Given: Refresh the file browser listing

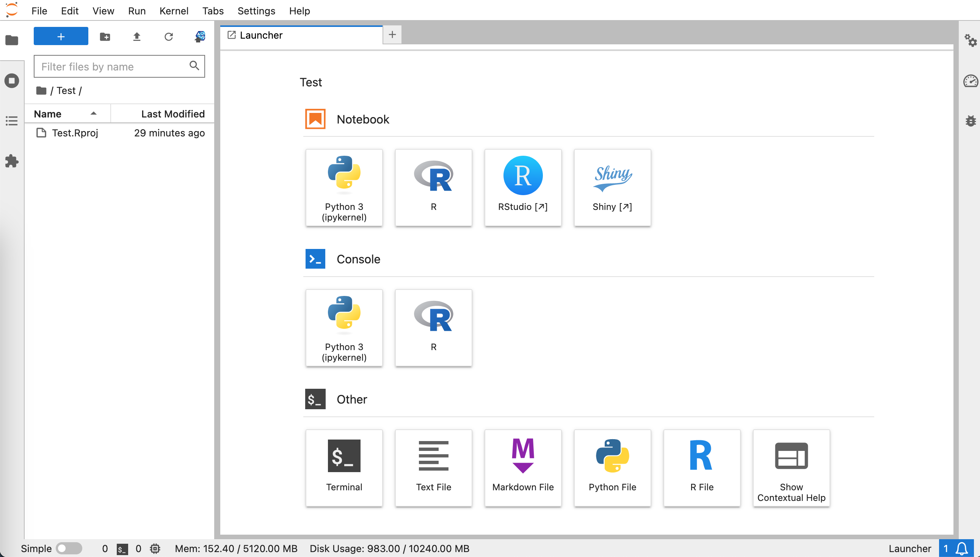Looking at the screenshot, I should pyautogui.click(x=169, y=36).
